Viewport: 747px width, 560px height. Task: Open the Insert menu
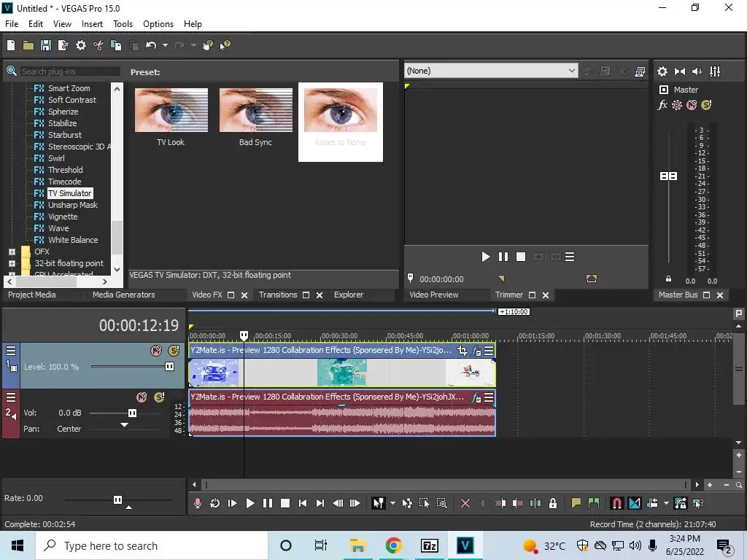coord(92,24)
